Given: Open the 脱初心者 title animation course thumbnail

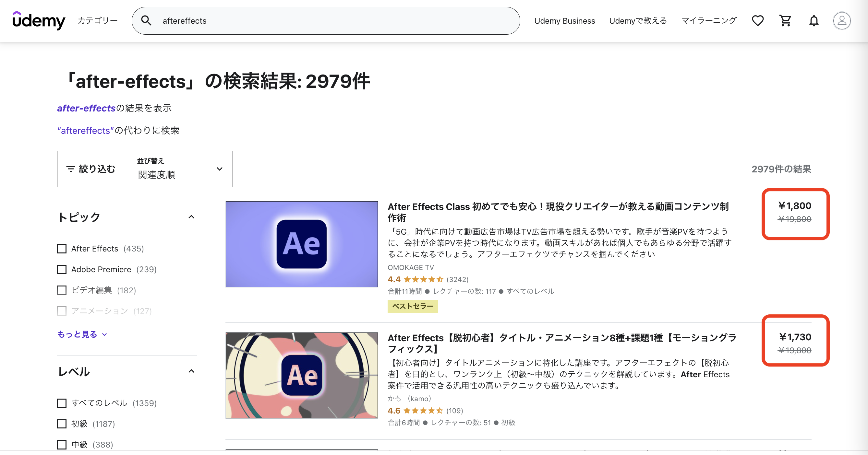Looking at the screenshot, I should (302, 375).
